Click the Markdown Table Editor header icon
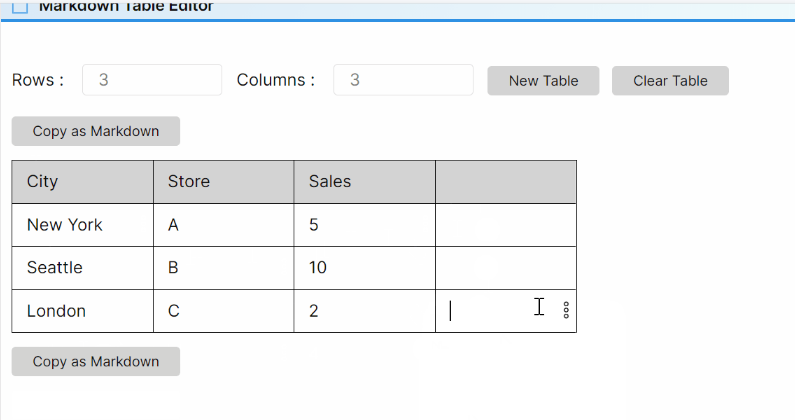The height and width of the screenshot is (420, 795). point(20,6)
